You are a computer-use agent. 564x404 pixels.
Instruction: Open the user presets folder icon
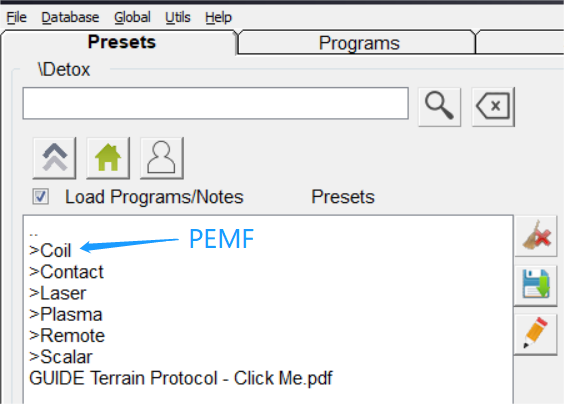162,158
